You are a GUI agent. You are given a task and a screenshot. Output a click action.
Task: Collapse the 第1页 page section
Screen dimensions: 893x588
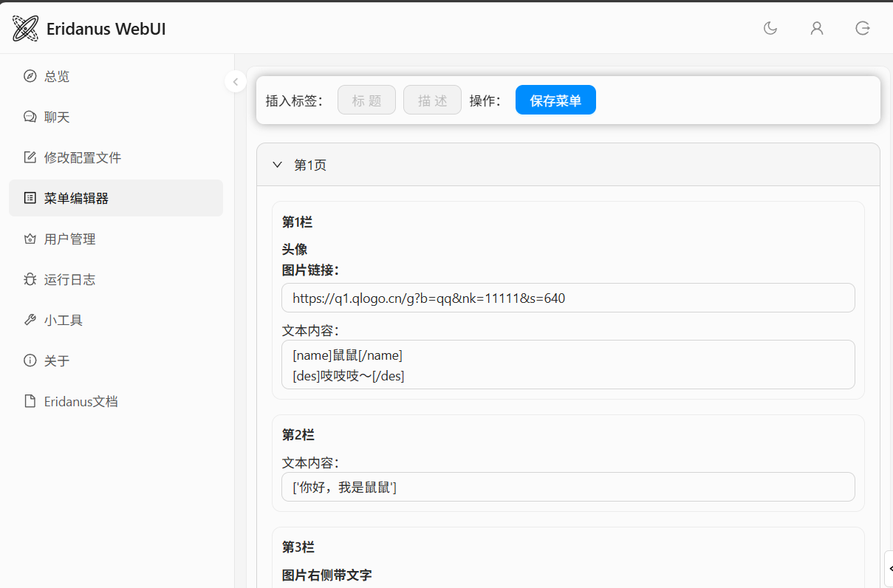pos(278,165)
